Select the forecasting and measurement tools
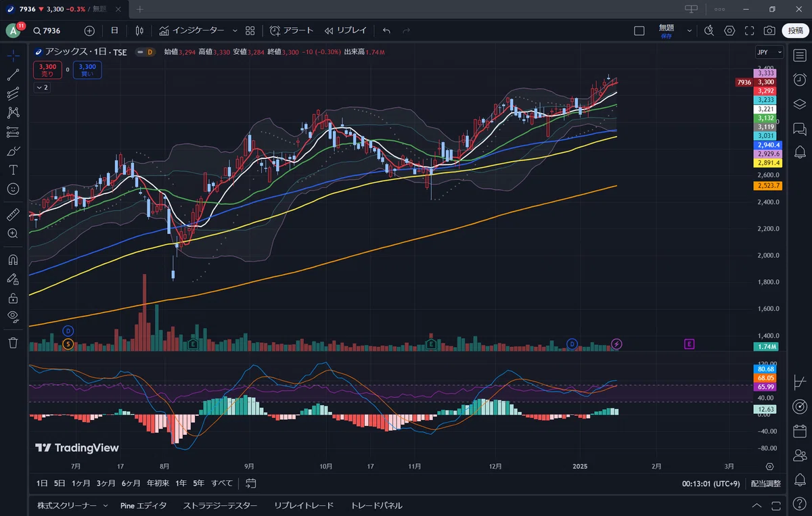The image size is (812, 516). click(13, 132)
